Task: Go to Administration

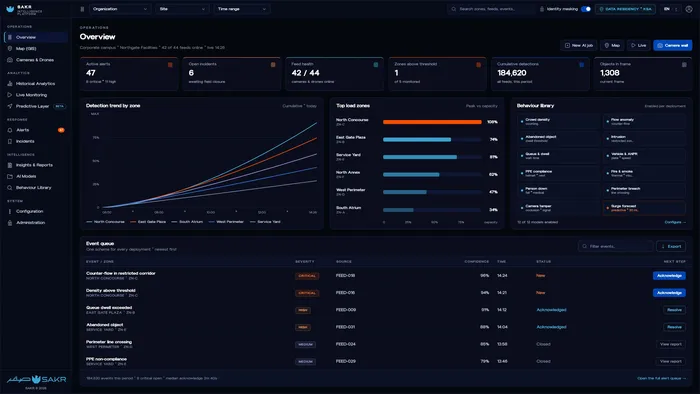Action: (x=36, y=223)
